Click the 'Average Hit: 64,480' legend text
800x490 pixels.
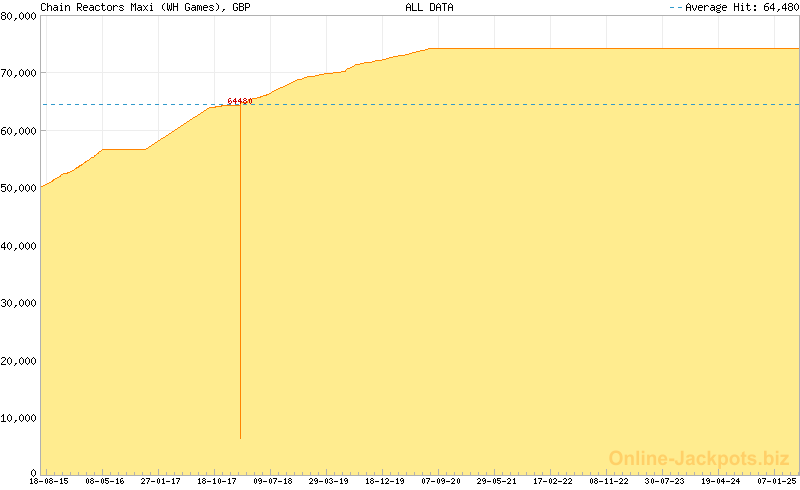coord(741,7)
